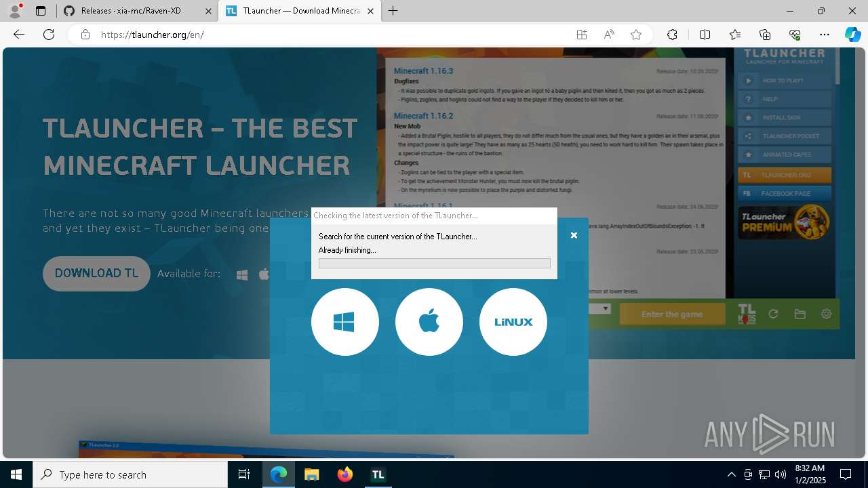Open File Explorer from taskbar
Image resolution: width=868 pixels, height=488 pixels.
[x=311, y=474]
